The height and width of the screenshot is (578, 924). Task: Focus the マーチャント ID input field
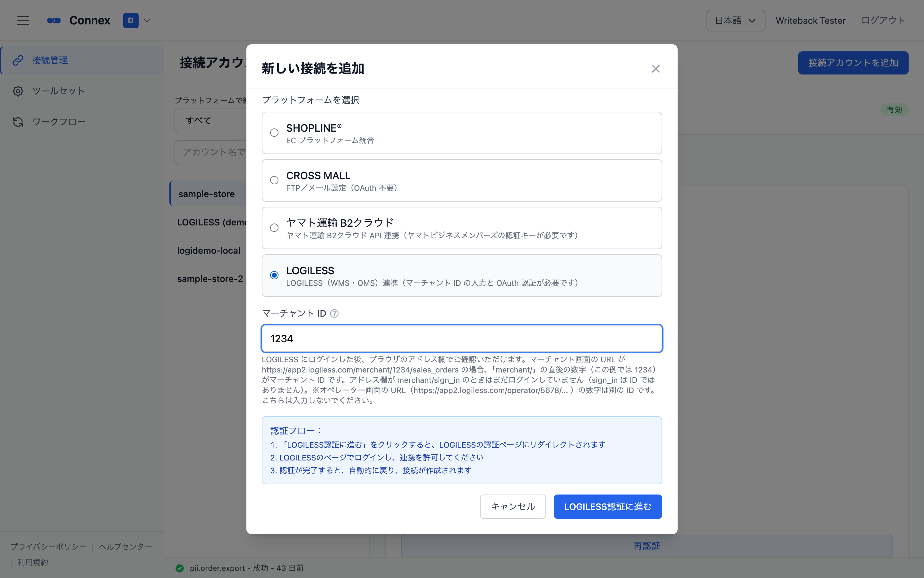click(x=462, y=339)
